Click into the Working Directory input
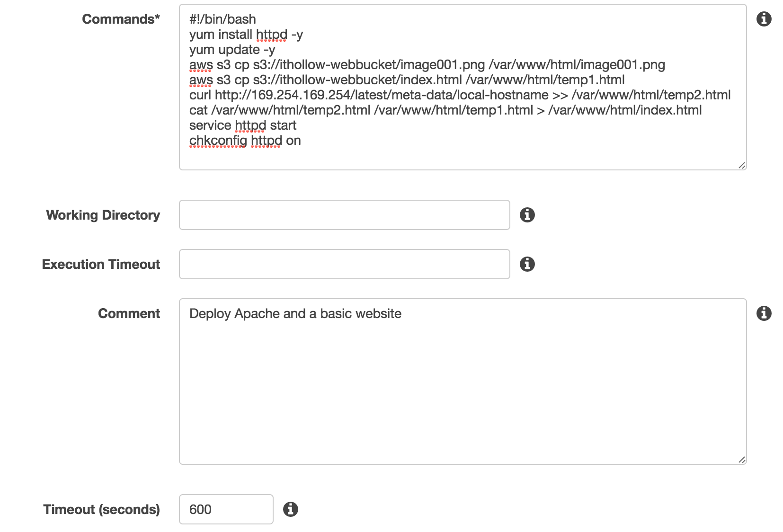783x532 pixels. coord(344,215)
